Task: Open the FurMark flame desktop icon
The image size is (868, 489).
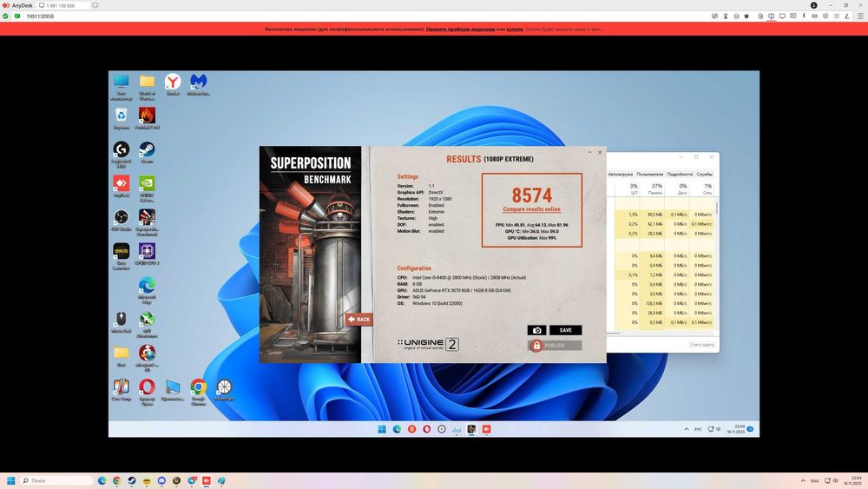Action: 147,118
